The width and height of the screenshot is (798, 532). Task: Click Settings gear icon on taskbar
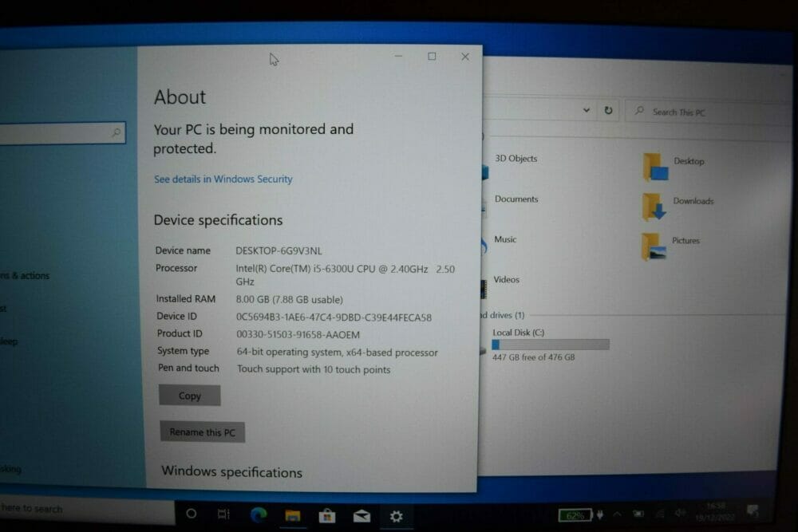click(396, 517)
